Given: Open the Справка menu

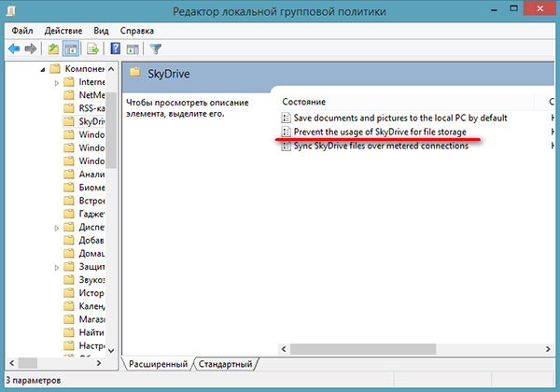Looking at the screenshot, I should pos(137,31).
